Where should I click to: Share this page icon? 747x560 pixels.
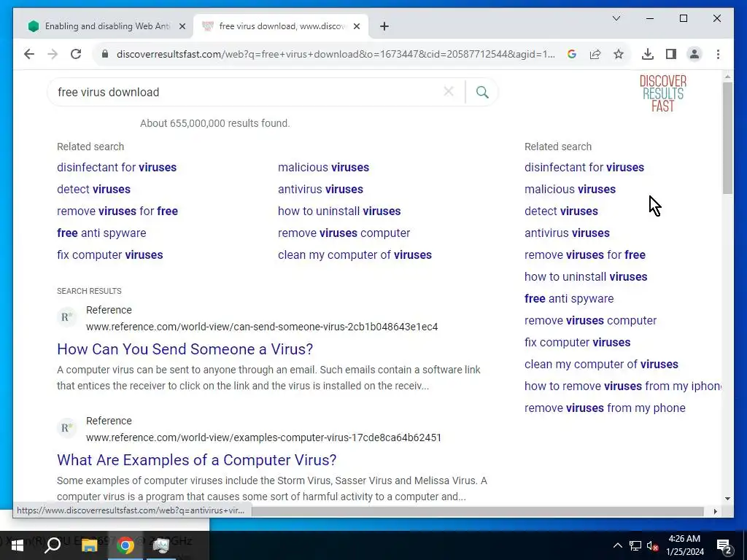pyautogui.click(x=595, y=54)
